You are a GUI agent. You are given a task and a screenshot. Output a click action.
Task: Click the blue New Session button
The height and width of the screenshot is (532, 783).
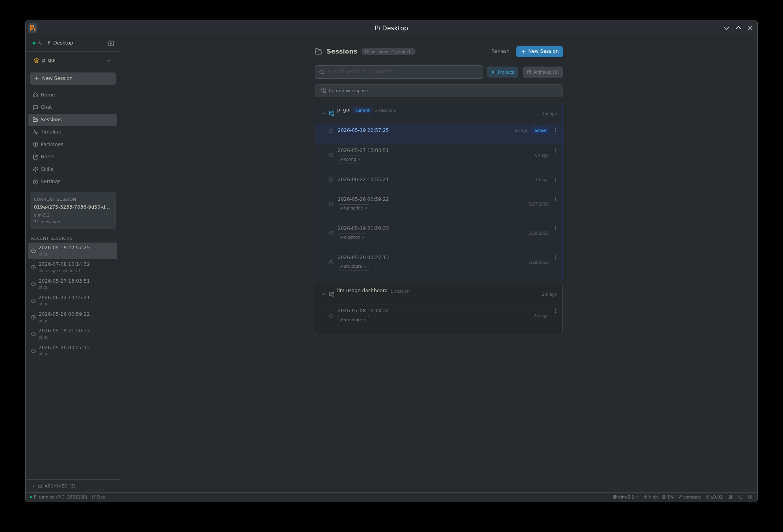540,52
